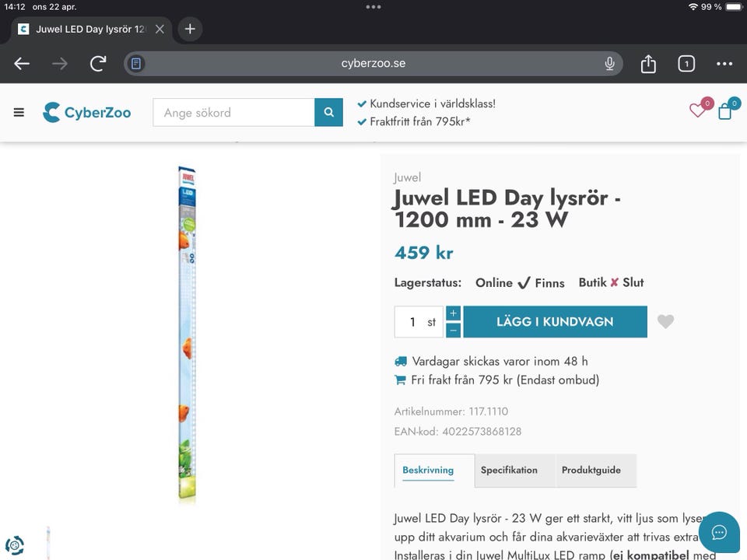Open the wishlist heart in header
747x560 pixels.
(x=697, y=111)
